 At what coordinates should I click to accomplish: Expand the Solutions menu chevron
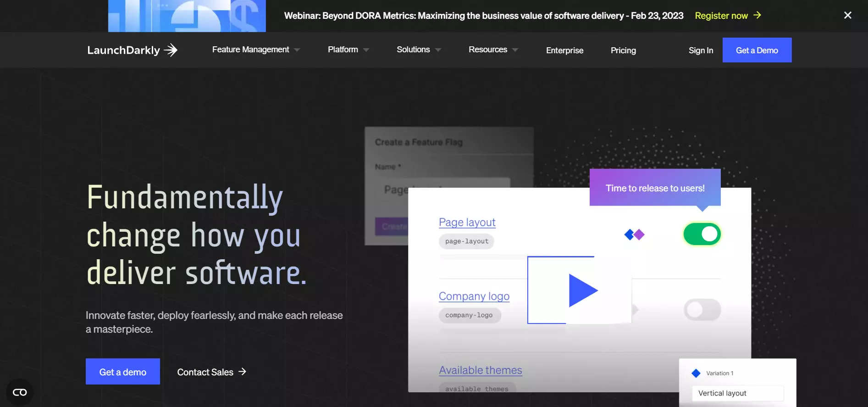[438, 50]
